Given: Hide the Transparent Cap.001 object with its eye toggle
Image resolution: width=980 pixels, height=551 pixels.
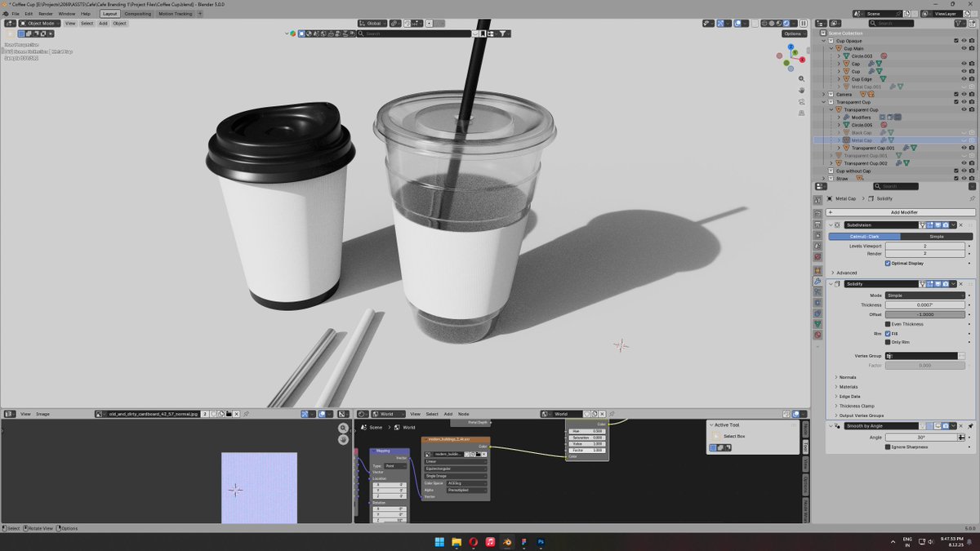Looking at the screenshot, I should 964,148.
